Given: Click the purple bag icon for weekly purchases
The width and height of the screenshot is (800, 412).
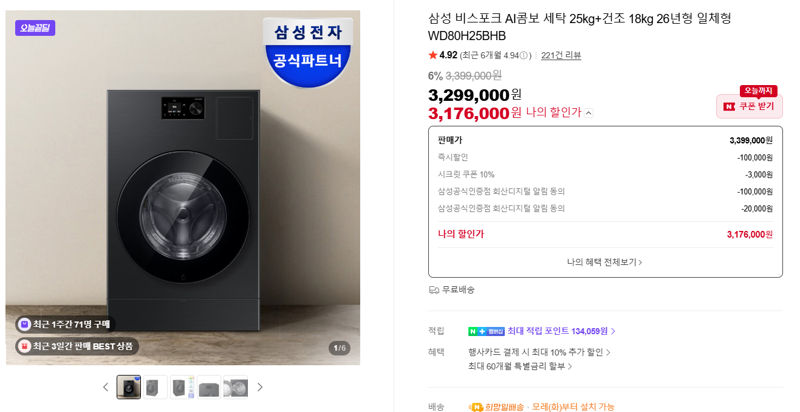Looking at the screenshot, I should 24,324.
